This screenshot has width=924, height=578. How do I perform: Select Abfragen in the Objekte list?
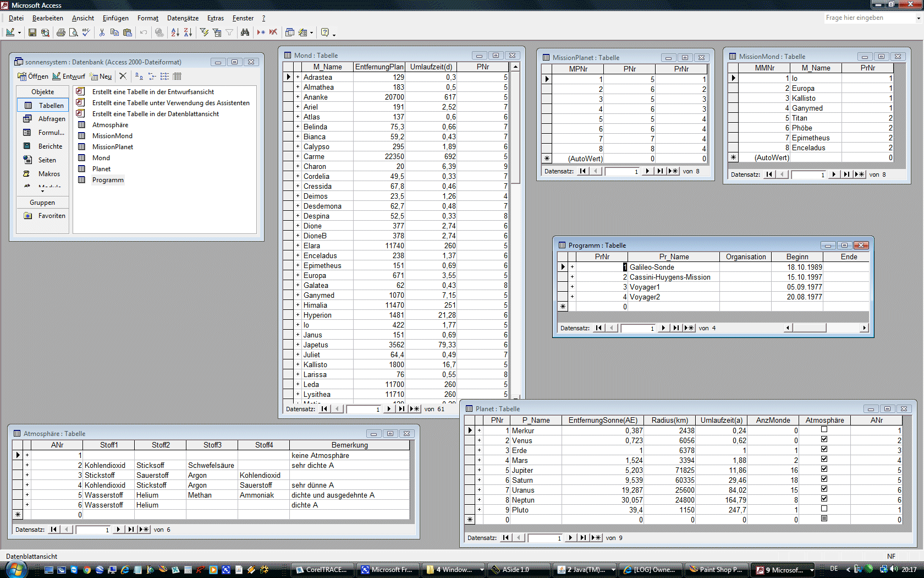pyautogui.click(x=43, y=119)
